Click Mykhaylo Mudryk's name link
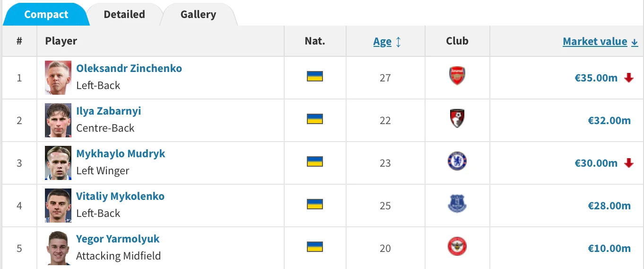 point(121,153)
